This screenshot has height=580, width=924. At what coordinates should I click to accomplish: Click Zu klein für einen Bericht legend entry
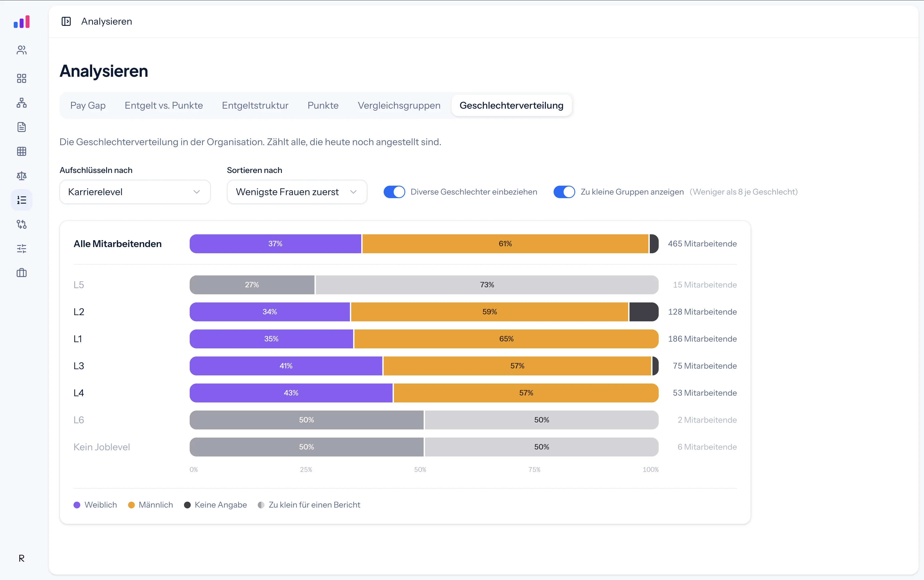309,505
